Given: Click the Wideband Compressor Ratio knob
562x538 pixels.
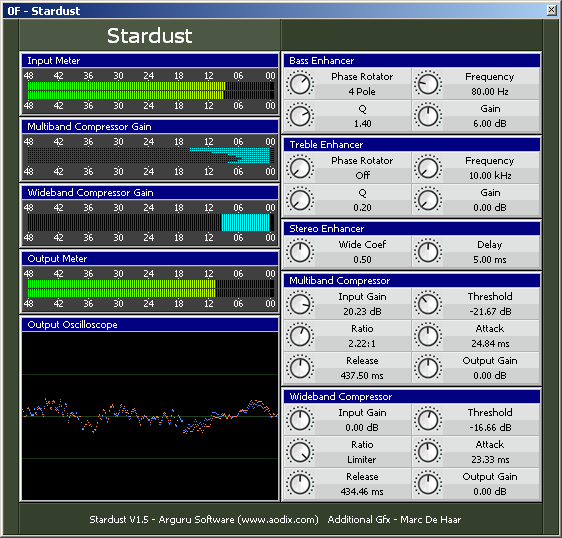Looking at the screenshot, I should pos(300,452).
